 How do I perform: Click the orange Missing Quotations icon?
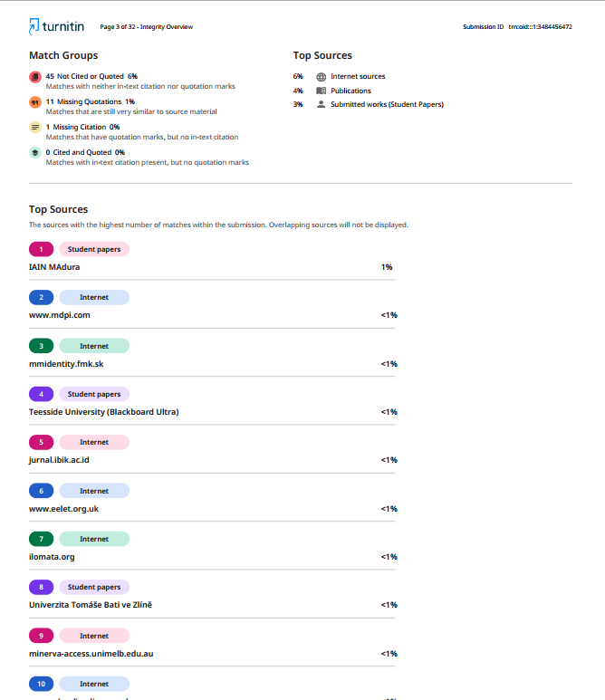point(35,102)
